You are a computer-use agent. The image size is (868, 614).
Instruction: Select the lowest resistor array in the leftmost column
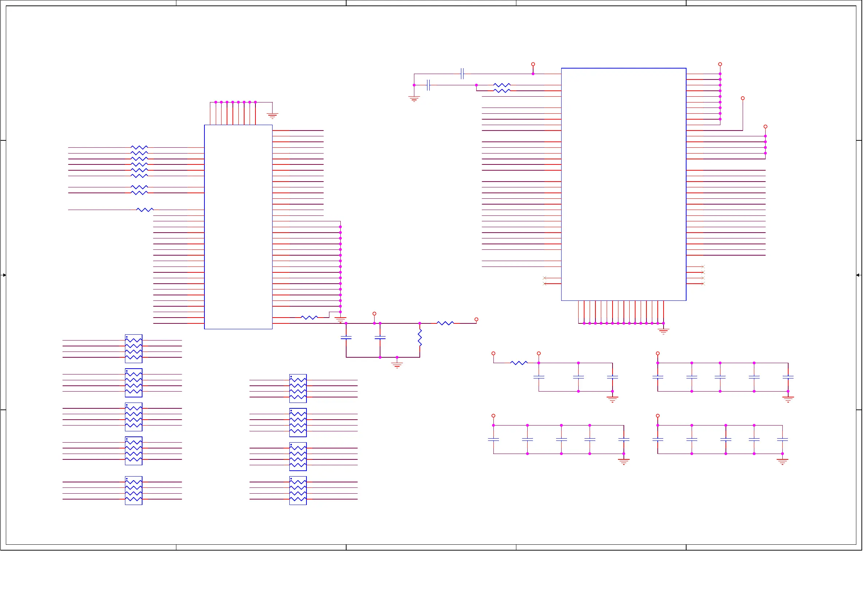[133, 491]
